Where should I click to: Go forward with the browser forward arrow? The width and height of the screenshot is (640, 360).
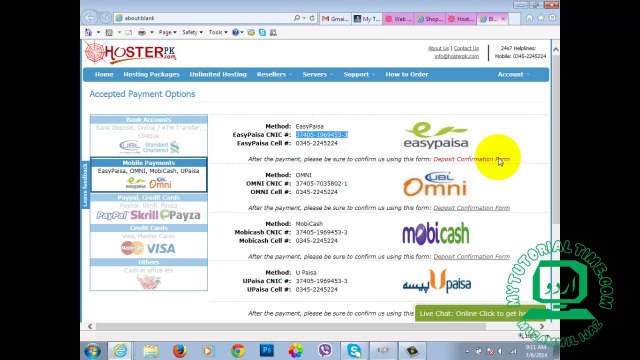tap(106, 18)
